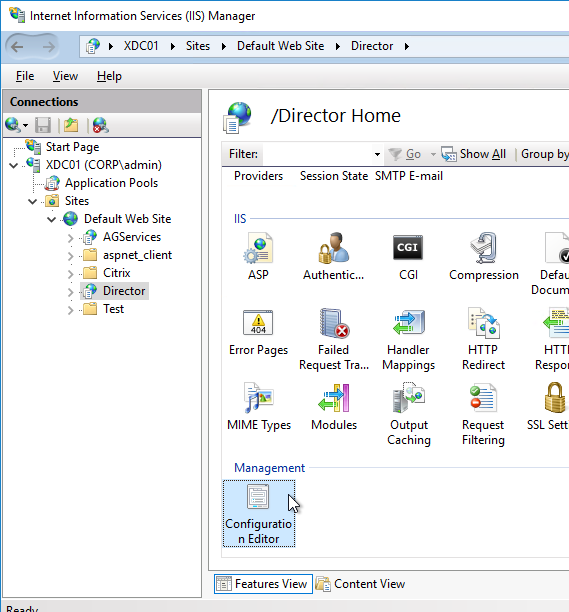Open the Output Caching feature

[x=409, y=414]
